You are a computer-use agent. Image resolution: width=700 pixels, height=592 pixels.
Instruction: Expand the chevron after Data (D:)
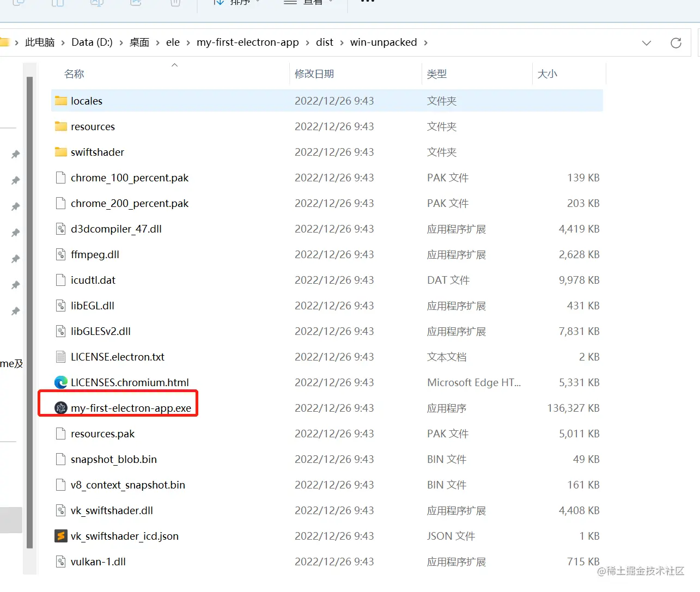[x=121, y=42]
